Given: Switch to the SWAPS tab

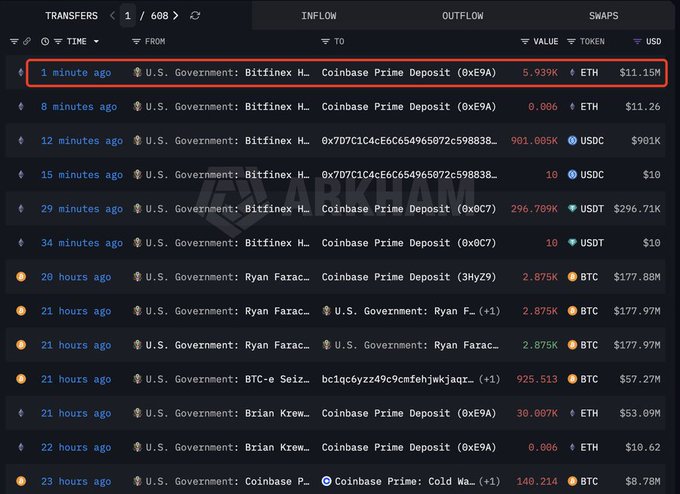Looking at the screenshot, I should point(603,16).
